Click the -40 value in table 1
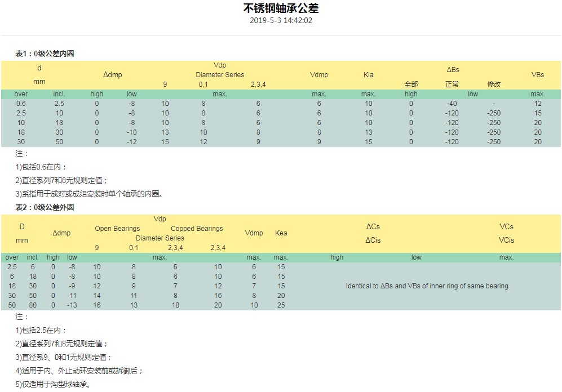The image size is (562, 392). point(452,104)
